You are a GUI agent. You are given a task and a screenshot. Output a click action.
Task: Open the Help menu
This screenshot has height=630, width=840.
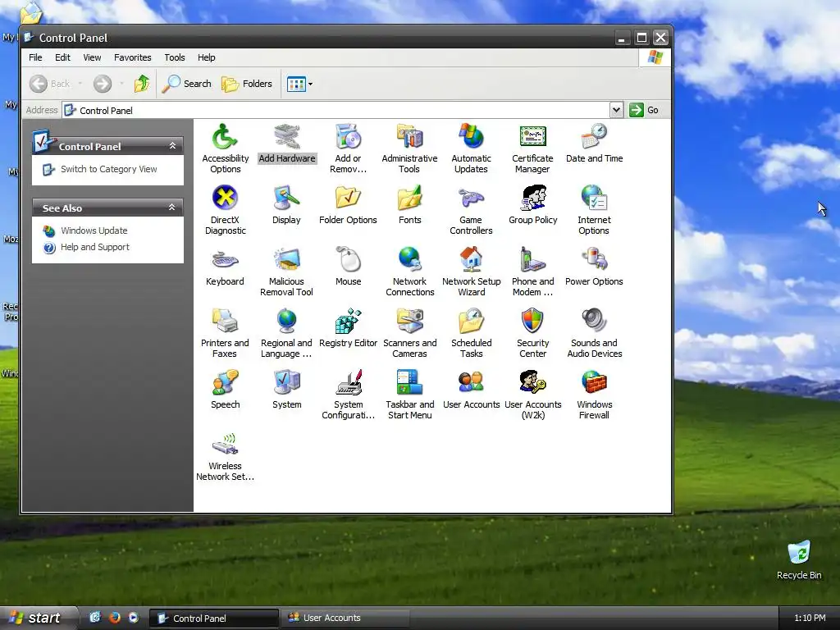(206, 57)
